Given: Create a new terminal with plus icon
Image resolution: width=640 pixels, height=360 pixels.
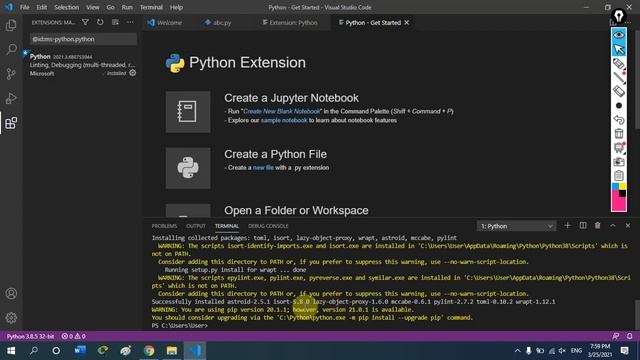Looking at the screenshot, I should [x=567, y=226].
